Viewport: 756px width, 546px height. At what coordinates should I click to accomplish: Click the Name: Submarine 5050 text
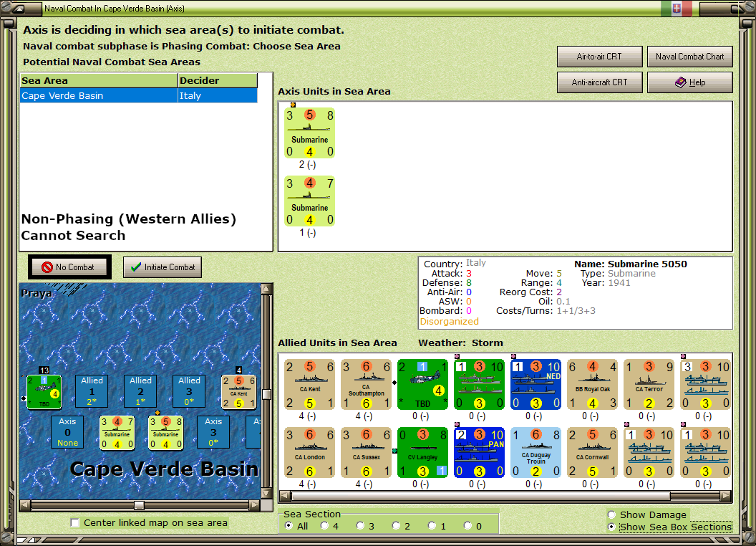(x=630, y=264)
